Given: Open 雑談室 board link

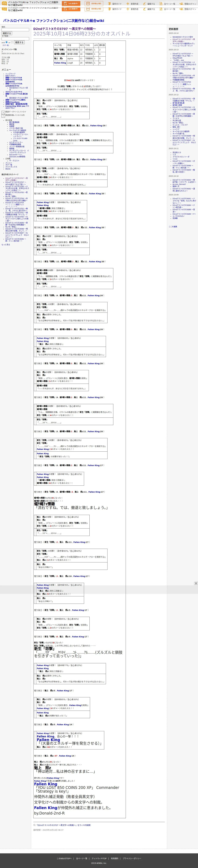Looking at the screenshot, I should tap(12, 124).
